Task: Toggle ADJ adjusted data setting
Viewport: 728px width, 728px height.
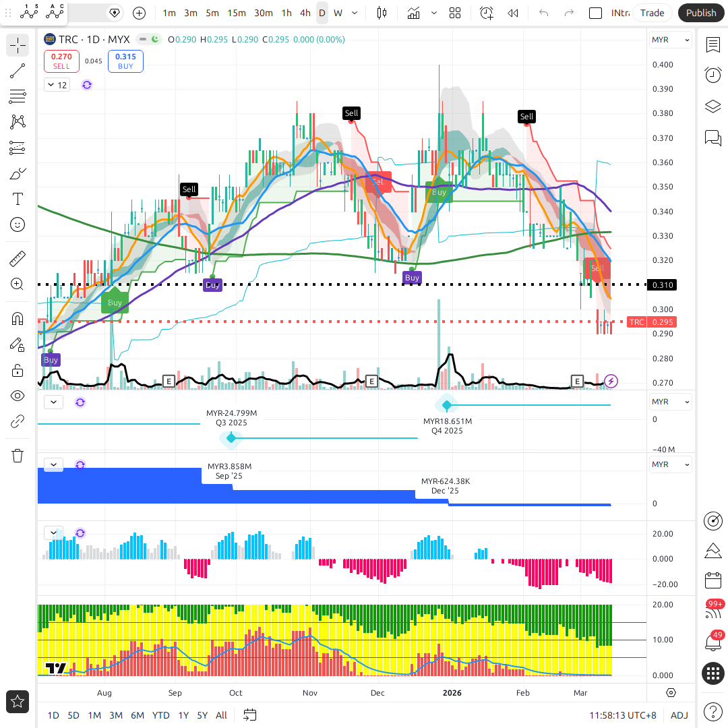Action: tap(679, 715)
